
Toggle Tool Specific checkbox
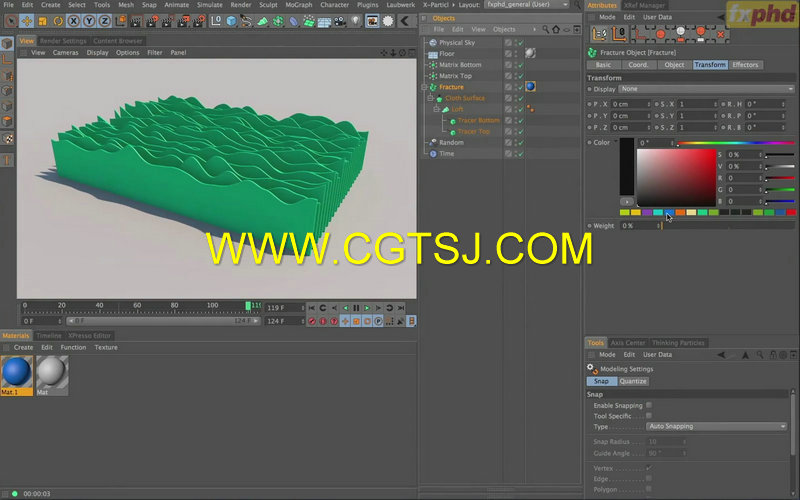pyautogui.click(x=649, y=416)
